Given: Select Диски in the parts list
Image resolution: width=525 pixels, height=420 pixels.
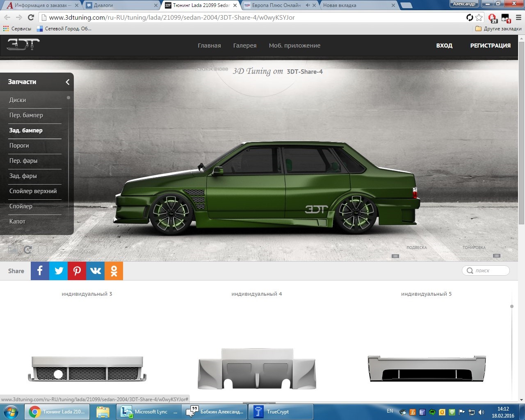Looking at the screenshot, I should (18, 100).
